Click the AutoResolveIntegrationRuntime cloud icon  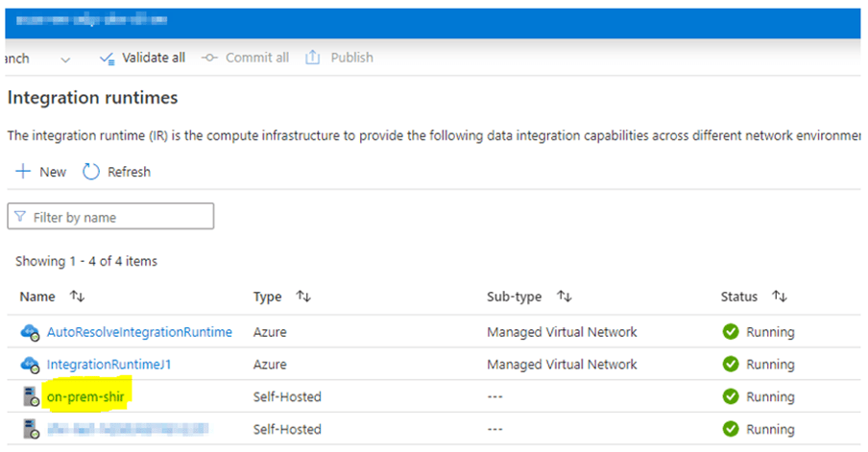30,332
